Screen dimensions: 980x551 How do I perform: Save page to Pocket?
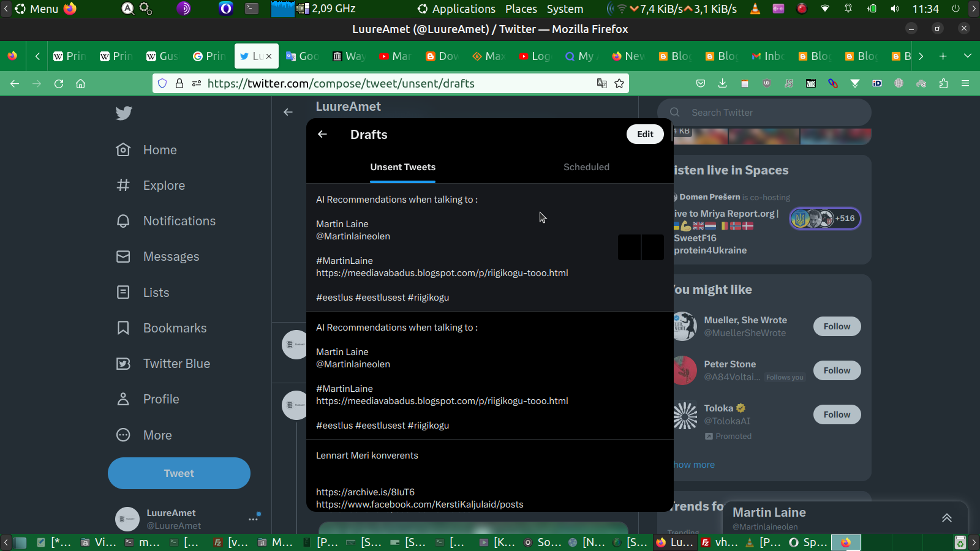(x=701, y=83)
